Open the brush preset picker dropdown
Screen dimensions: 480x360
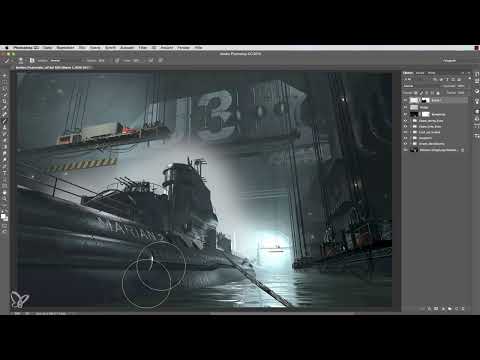tap(22, 60)
